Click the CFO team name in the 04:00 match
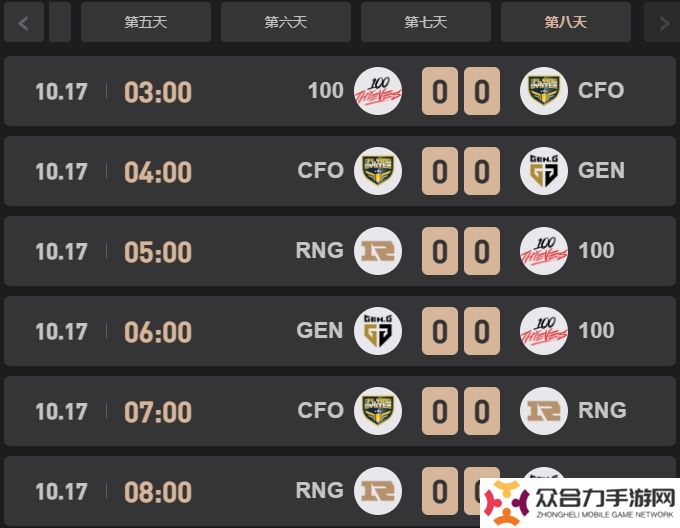Image resolution: width=680 pixels, height=528 pixels. [x=320, y=170]
